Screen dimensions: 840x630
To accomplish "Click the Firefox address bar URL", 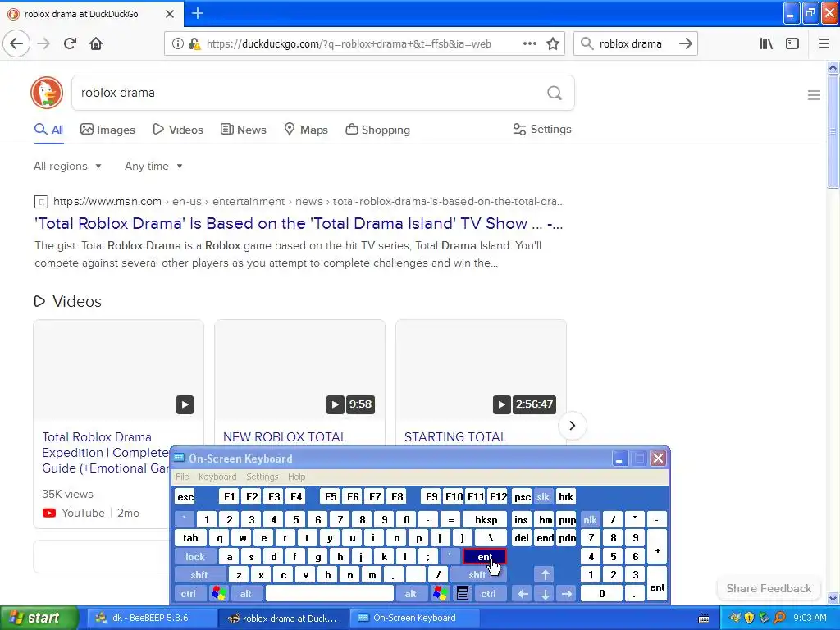I will (349, 43).
